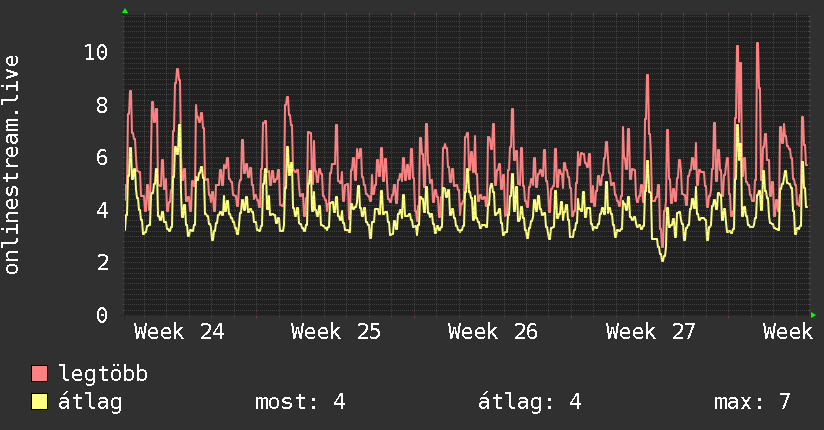The height and width of the screenshot is (430, 824).
Task: Click the Week 25 axis label
Action: (x=336, y=332)
